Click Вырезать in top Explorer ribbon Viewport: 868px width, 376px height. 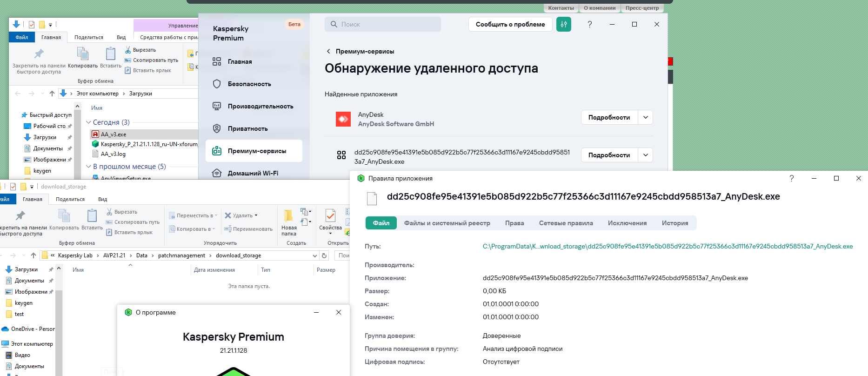coord(140,50)
